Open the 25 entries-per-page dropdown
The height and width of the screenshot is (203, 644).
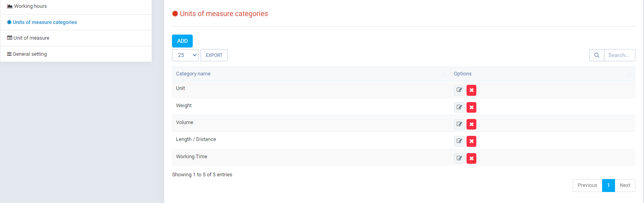185,55
